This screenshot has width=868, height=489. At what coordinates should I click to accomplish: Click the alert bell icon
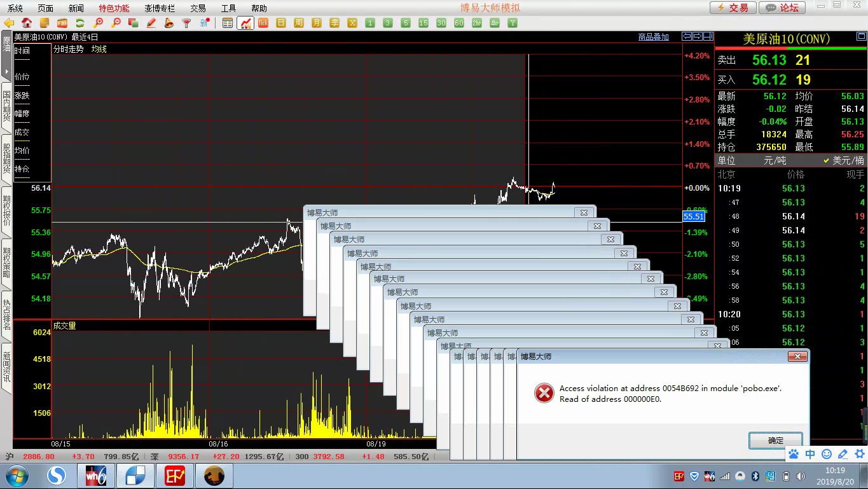[x=169, y=23]
